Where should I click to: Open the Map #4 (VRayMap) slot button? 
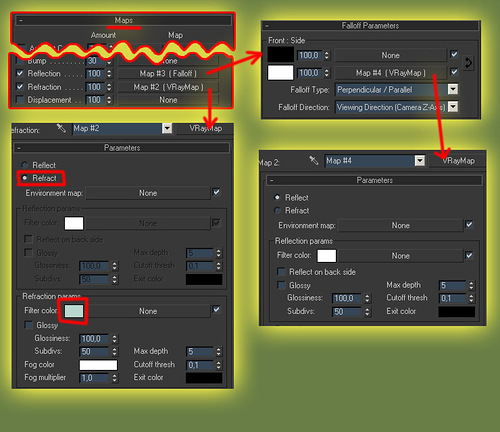pyautogui.click(x=390, y=73)
